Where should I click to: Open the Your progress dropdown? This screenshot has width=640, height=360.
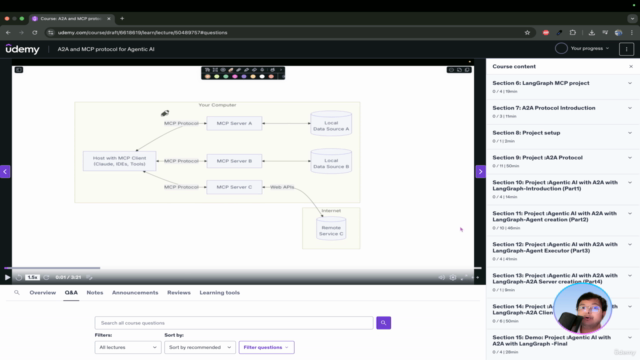point(589,49)
